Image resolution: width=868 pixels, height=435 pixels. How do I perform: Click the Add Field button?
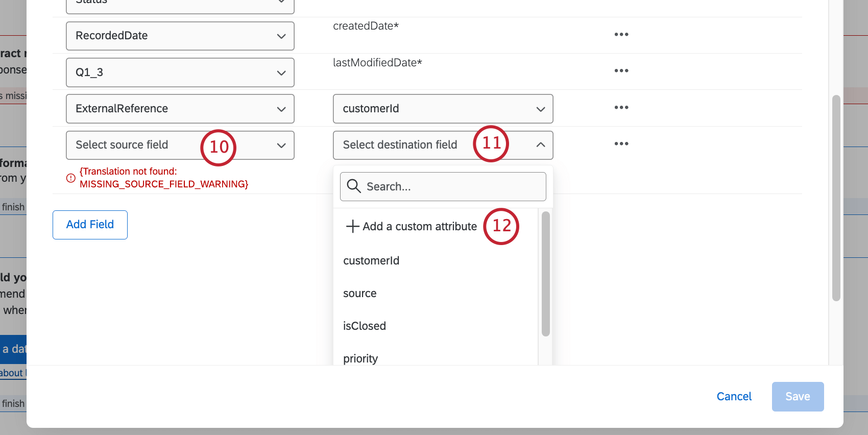pyautogui.click(x=90, y=225)
